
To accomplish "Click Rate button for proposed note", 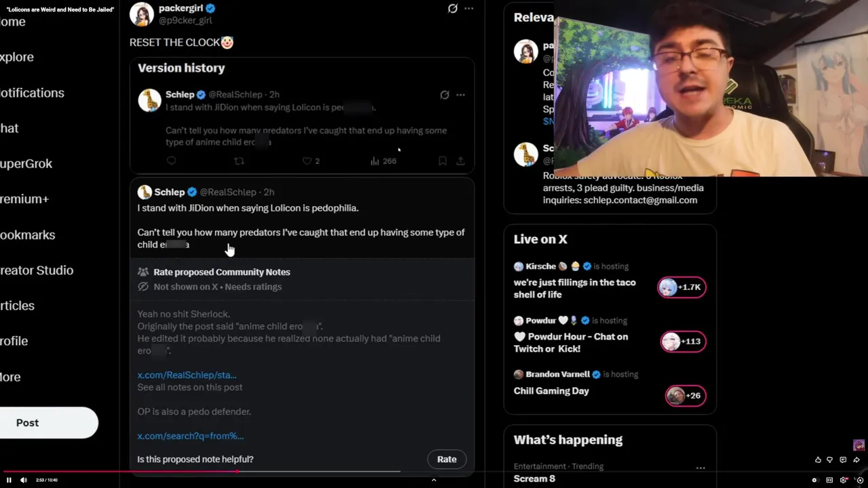I will click(x=447, y=460).
